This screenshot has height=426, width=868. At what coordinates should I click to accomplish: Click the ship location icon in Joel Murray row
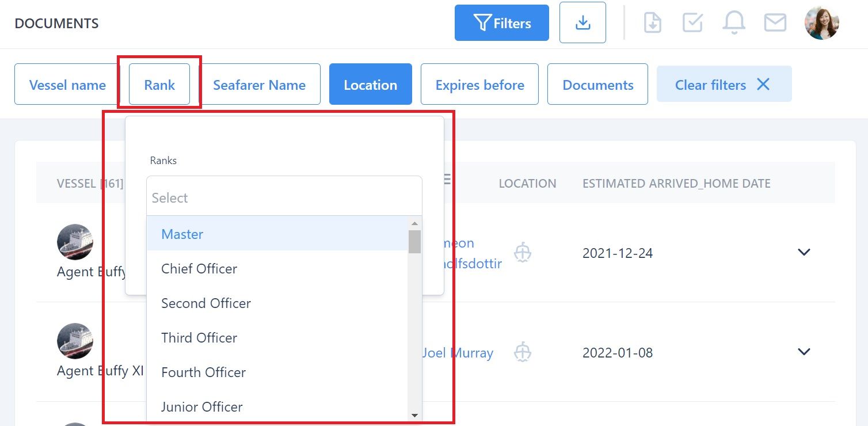click(523, 351)
